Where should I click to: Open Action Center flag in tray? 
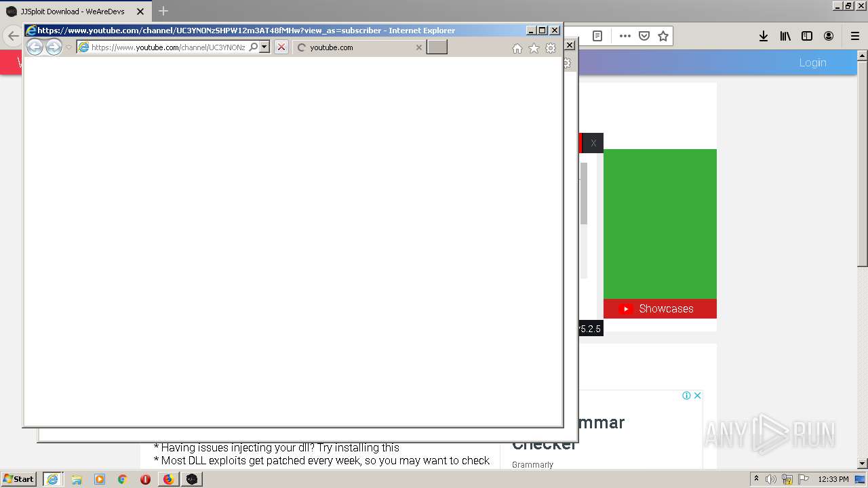804,479
